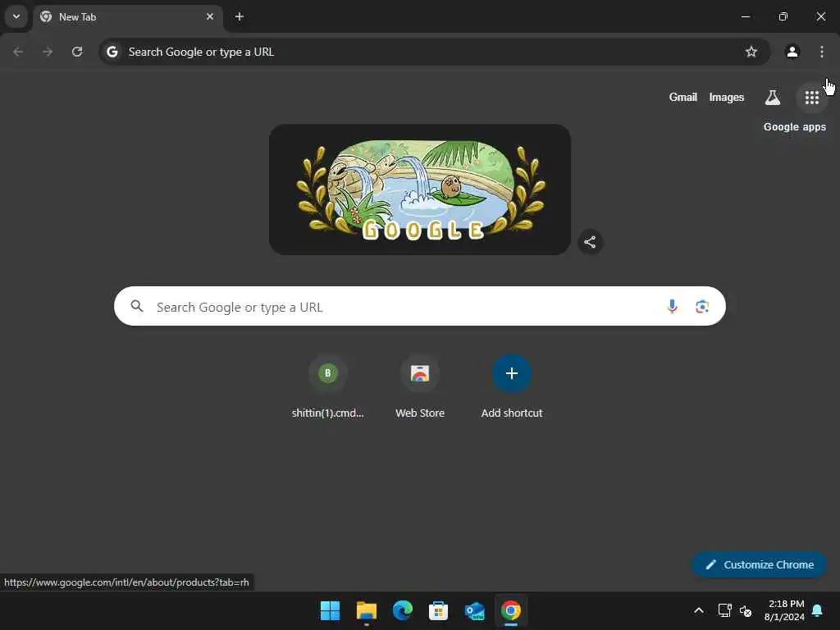Show hidden tray icons chevron
Image resolution: width=840 pixels, height=630 pixels.
tap(699, 610)
